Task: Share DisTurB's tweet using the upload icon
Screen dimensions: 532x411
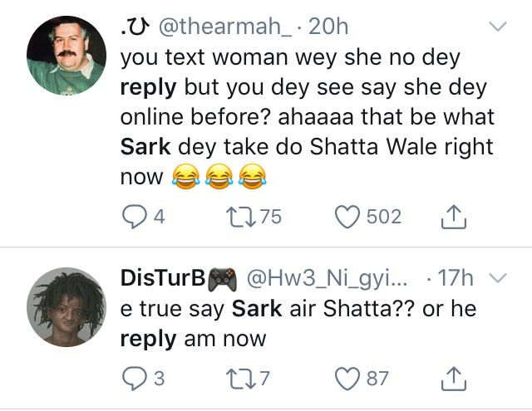Action: tap(454, 379)
